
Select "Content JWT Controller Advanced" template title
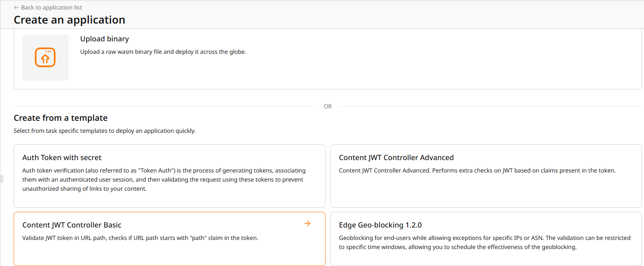[396, 158]
